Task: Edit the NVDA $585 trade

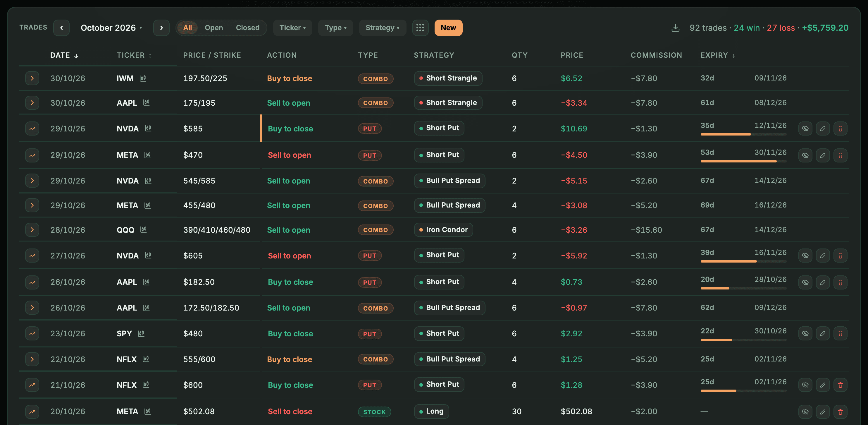Action: 822,128
